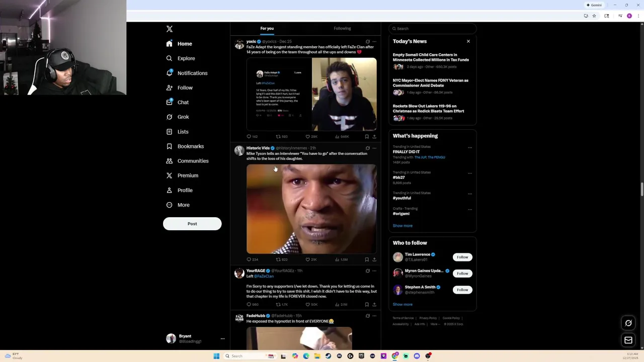Play the Mike Tyson interview video
The image size is (644, 362).
pyautogui.click(x=311, y=209)
